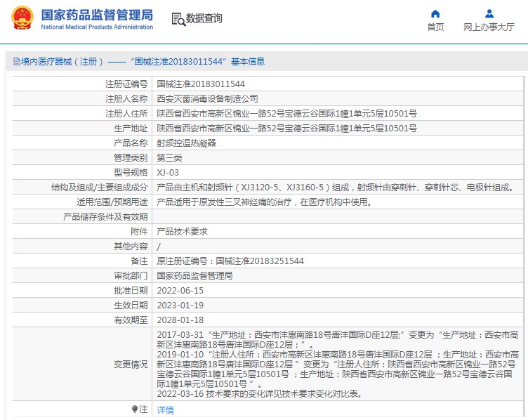Screen dimensions: 528x420
Task: Click the 网上办事大厅 user icon
Action: (x=489, y=14)
